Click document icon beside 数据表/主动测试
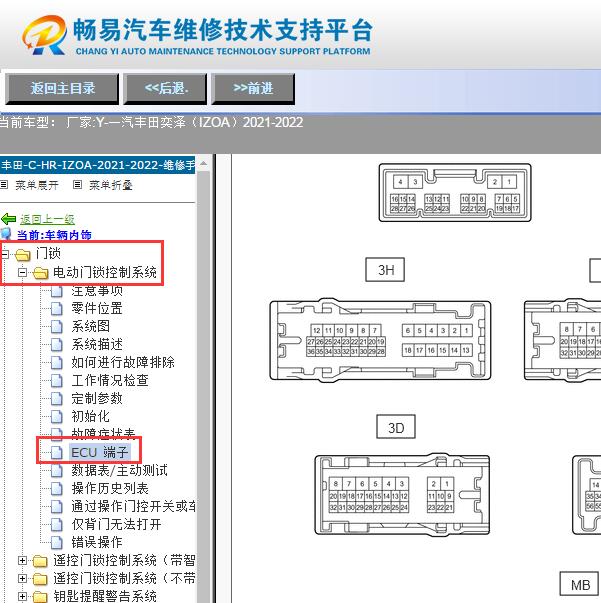Screen dimensions: 601x603 tap(57, 471)
